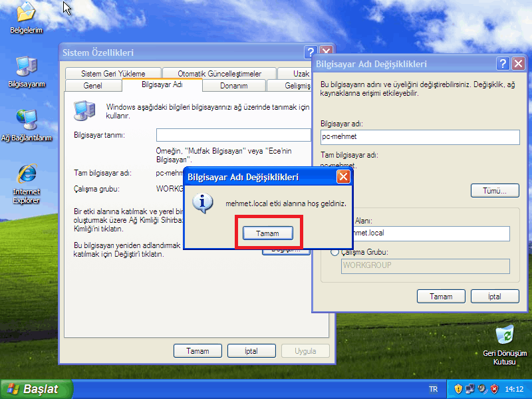Open the Ağ Bağlantılarım desktop icon
The width and height of the screenshot is (532, 399).
(x=26, y=120)
